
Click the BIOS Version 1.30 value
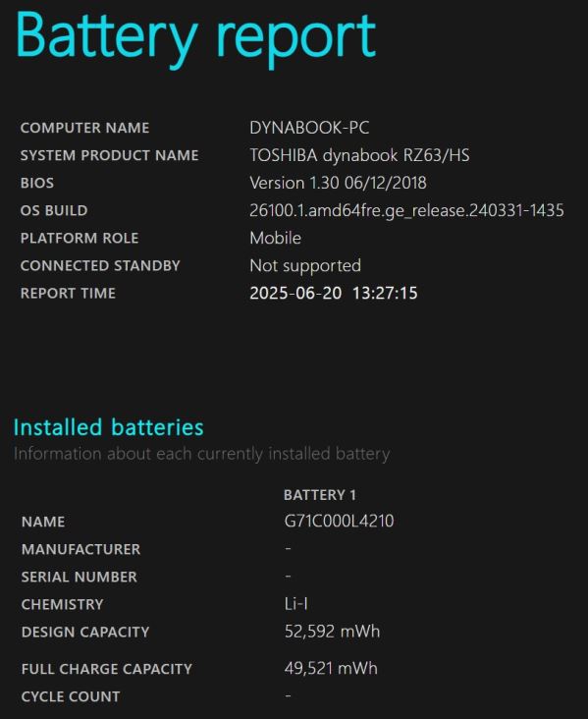[x=339, y=183]
